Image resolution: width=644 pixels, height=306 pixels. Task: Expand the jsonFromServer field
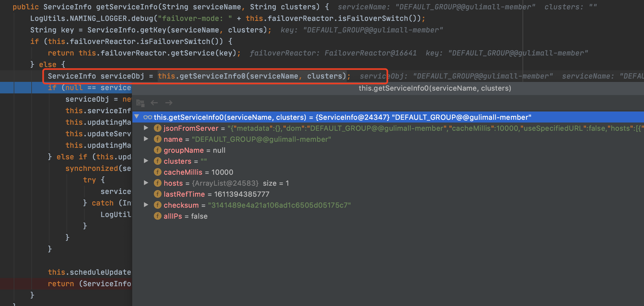point(146,128)
